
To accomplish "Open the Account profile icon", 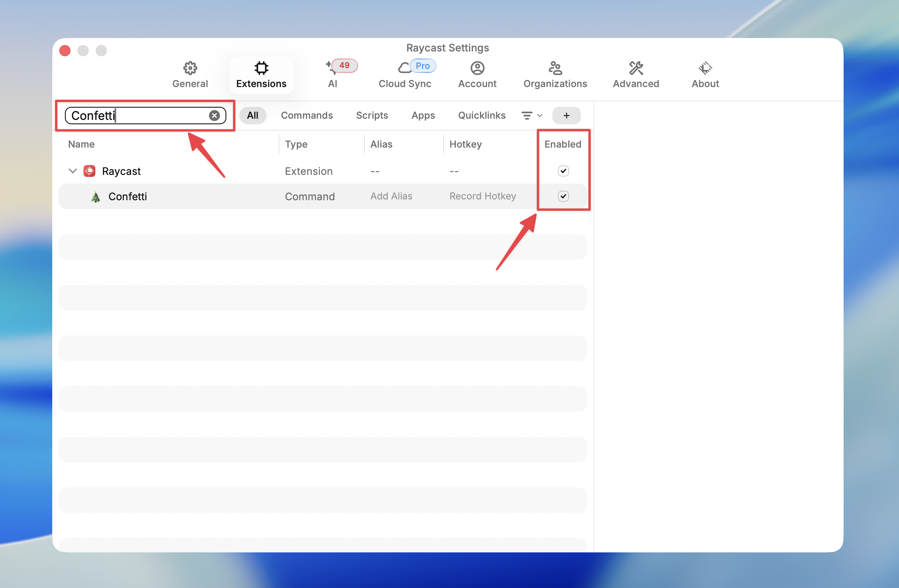I will pos(477,68).
